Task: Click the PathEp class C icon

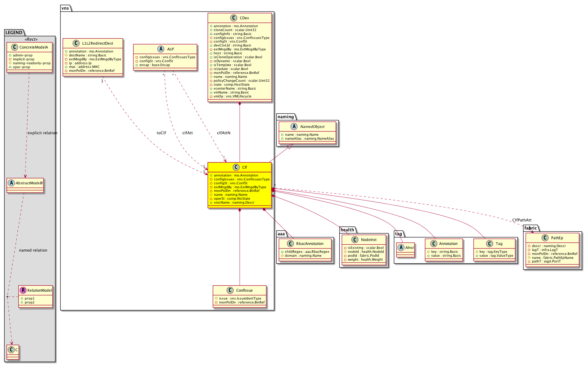Action: pos(545,238)
